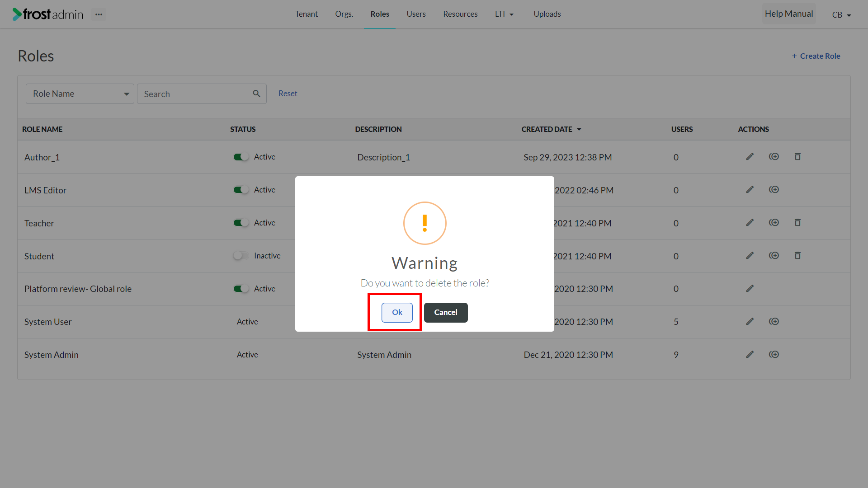This screenshot has width=868, height=488.
Task: Expand the LTI menu dropdown
Action: [504, 14]
